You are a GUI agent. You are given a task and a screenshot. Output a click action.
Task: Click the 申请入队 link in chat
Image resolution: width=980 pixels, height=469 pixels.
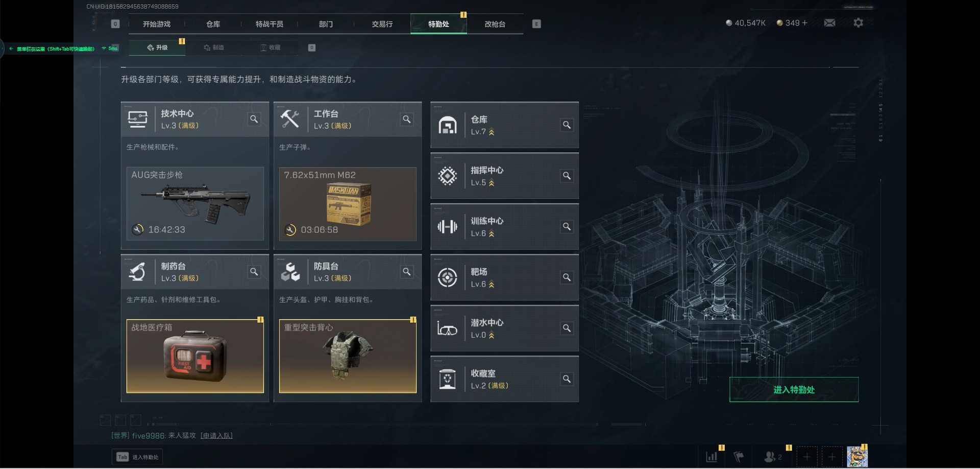216,436
